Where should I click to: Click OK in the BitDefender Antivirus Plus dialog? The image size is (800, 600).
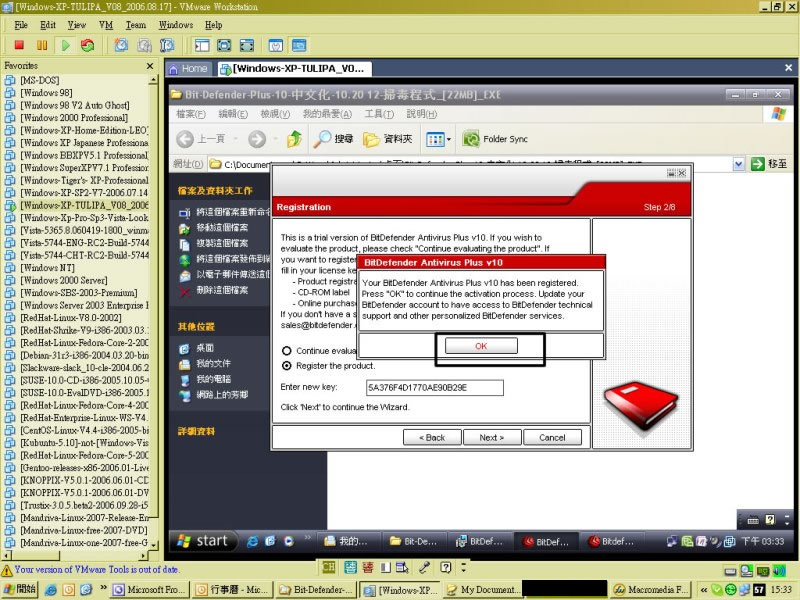(x=481, y=346)
